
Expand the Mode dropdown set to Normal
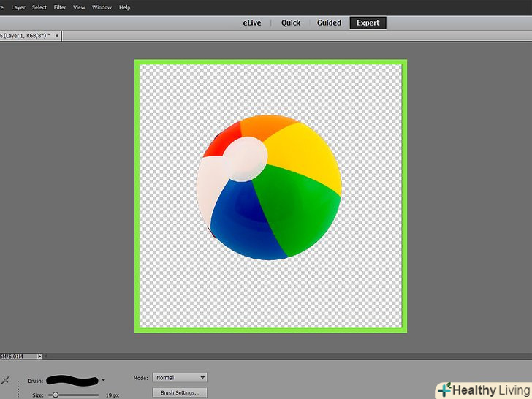(180, 378)
